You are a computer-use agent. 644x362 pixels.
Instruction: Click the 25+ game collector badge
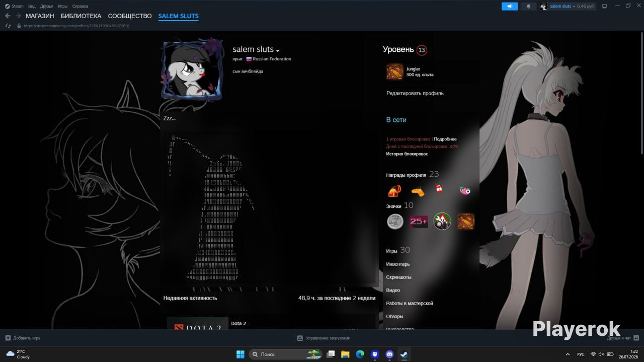pos(419,222)
